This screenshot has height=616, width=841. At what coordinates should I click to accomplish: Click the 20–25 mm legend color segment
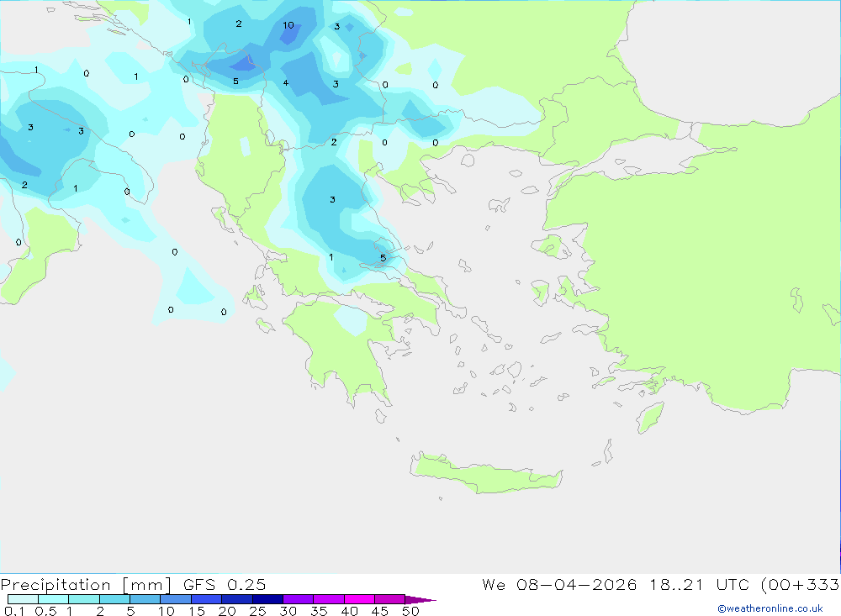(236, 599)
